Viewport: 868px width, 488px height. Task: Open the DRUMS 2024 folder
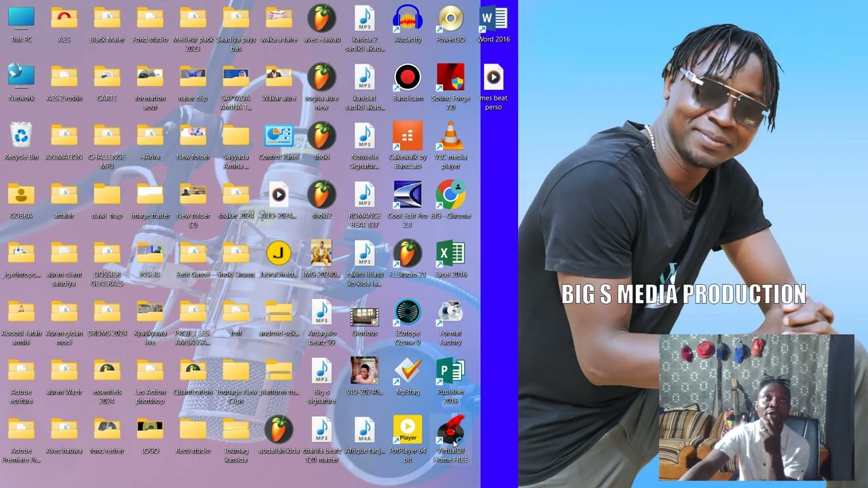107,312
